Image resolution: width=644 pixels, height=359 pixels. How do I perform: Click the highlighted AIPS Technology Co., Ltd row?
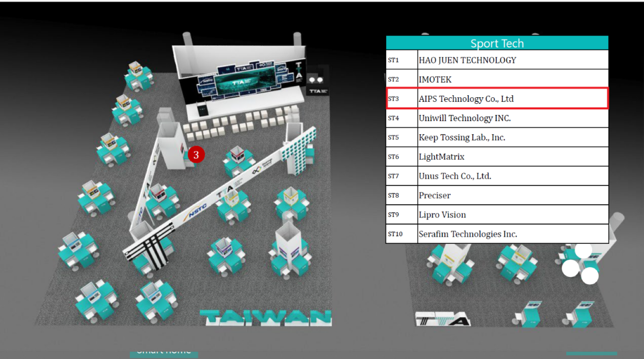click(497, 99)
